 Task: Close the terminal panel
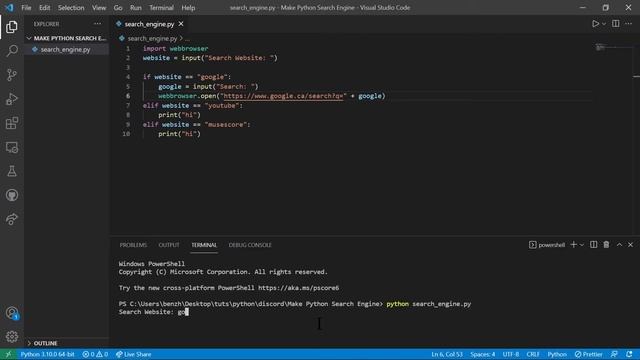pyautogui.click(x=631, y=244)
